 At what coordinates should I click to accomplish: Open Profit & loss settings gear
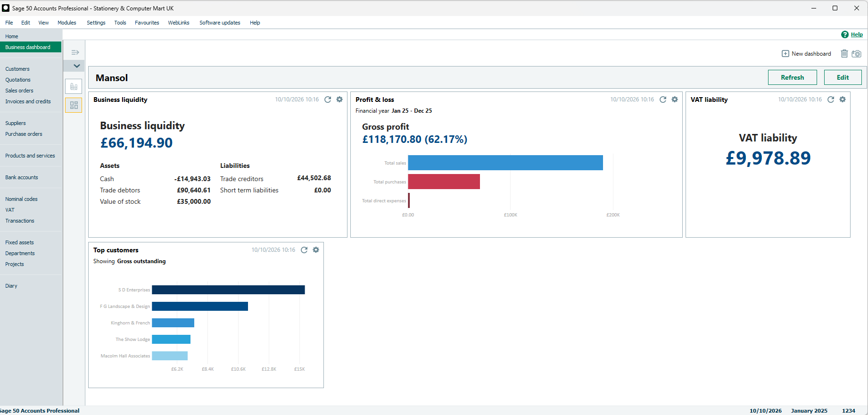coord(675,100)
